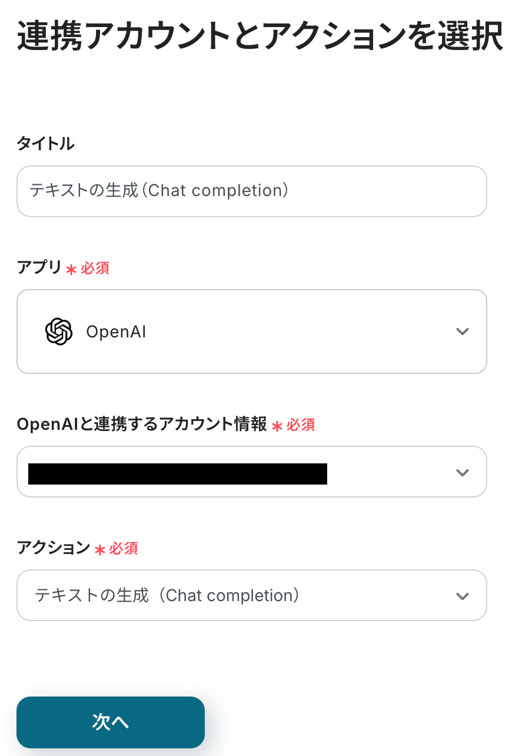Click the 連携アカウントとアクションを選択 heading
The height and width of the screenshot is (756, 532).
[x=260, y=37]
